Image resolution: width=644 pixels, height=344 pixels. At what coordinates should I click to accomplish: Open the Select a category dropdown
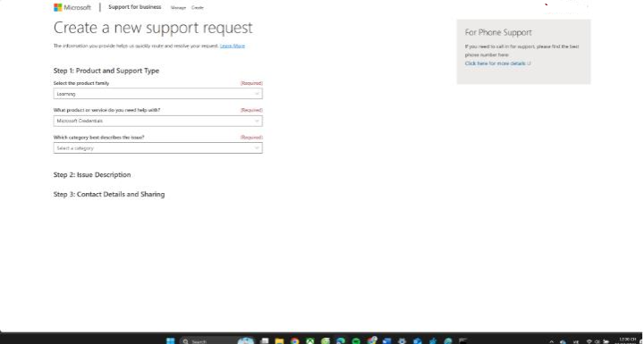click(157, 147)
